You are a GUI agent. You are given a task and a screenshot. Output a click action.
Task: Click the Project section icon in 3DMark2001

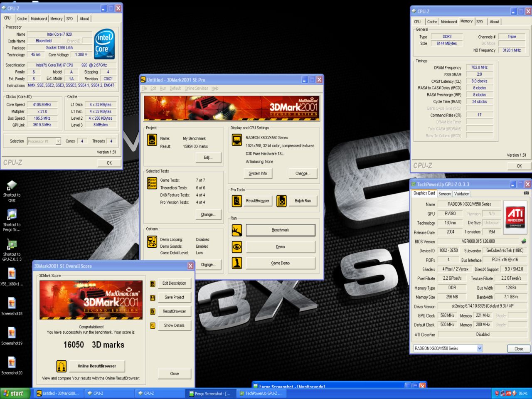coord(152,140)
